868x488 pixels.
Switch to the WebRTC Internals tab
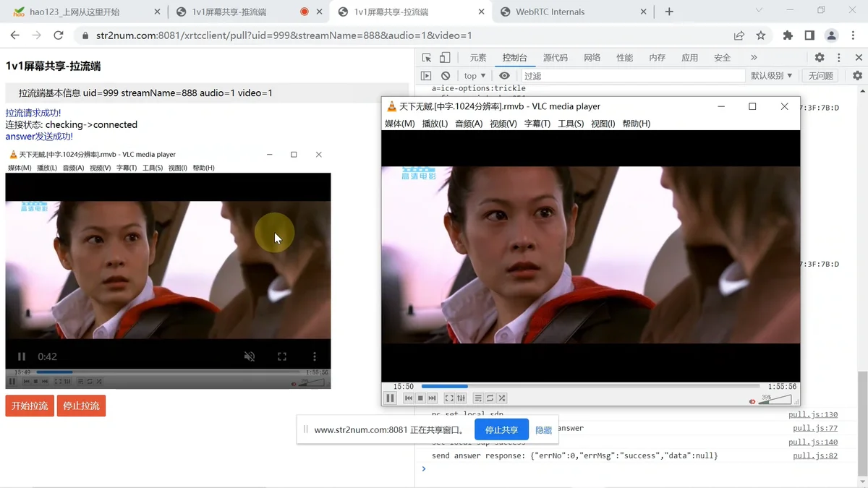click(573, 12)
